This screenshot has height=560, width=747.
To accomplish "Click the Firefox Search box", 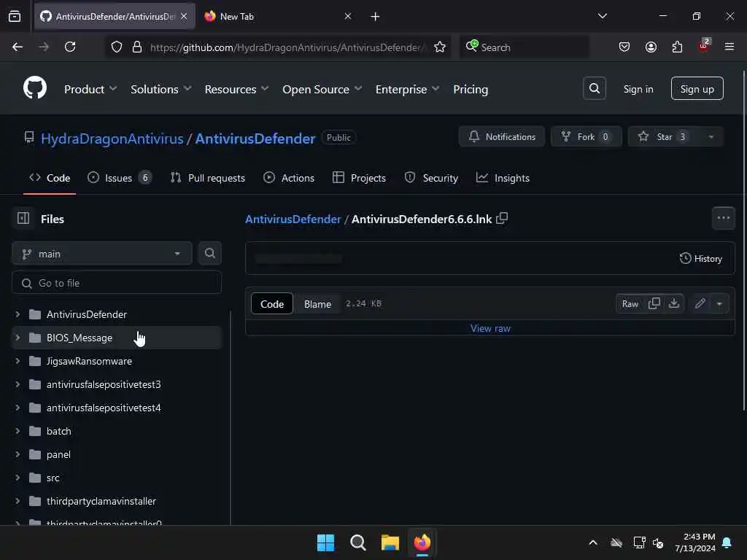I will (x=524, y=47).
